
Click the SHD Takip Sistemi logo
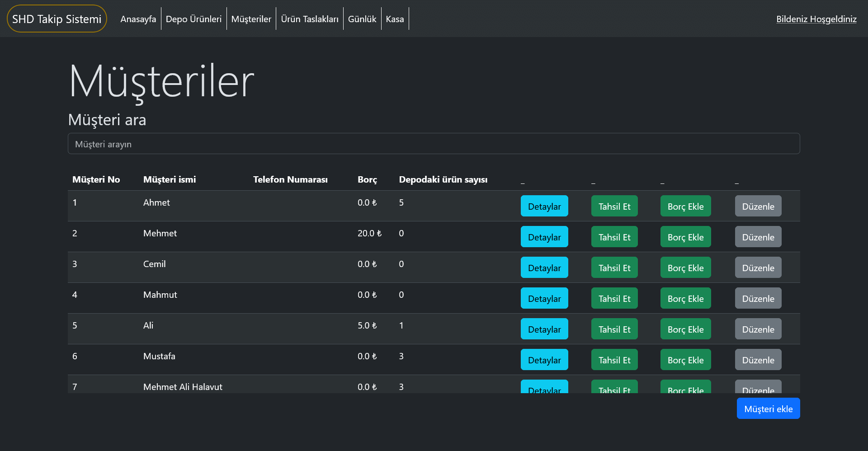pyautogui.click(x=57, y=19)
